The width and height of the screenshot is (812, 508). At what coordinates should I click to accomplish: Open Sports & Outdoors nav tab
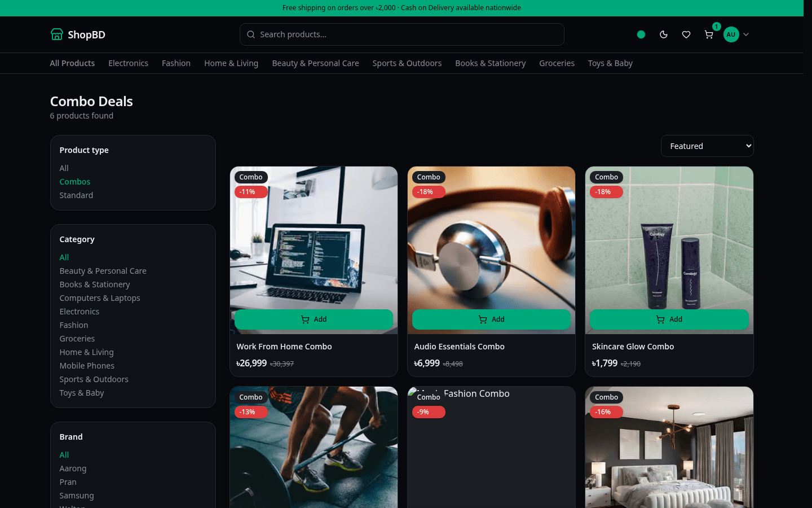pos(407,63)
